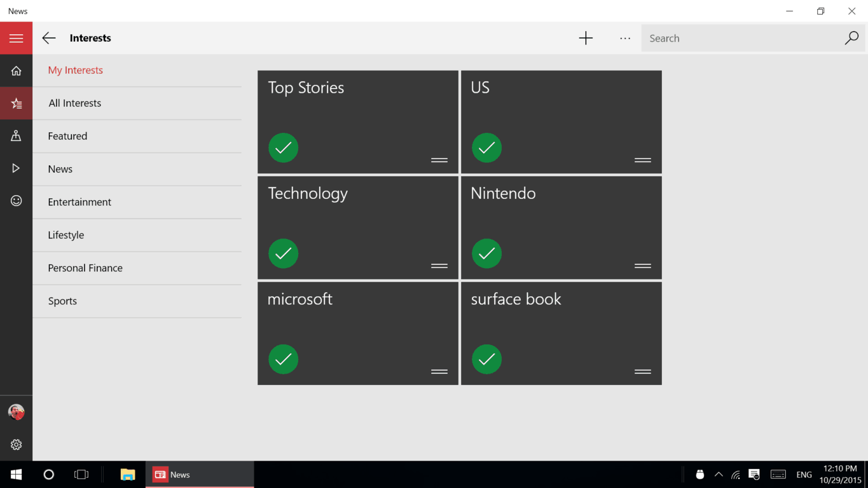This screenshot has width=868, height=488.
Task: Open File Explorer from the taskbar
Action: 128,475
